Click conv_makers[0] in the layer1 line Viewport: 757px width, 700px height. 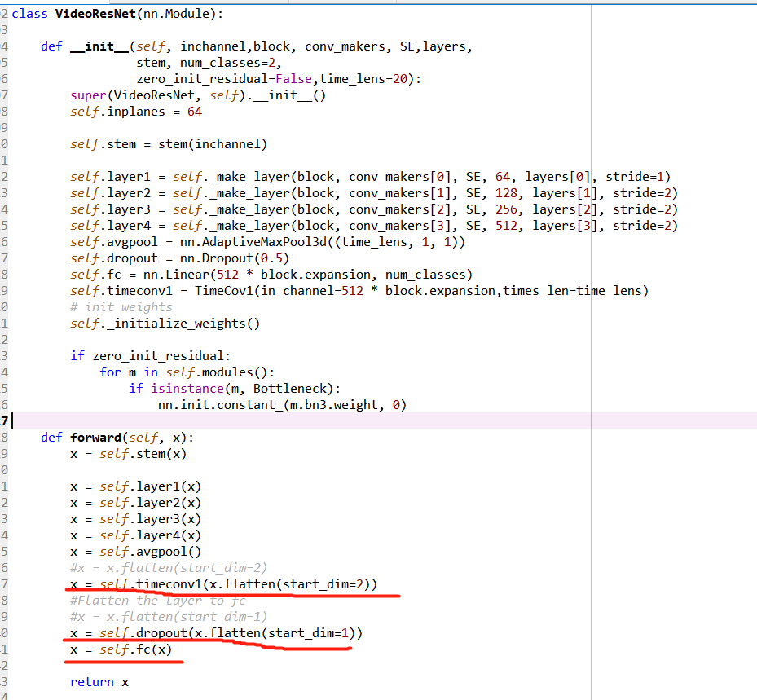click(x=389, y=177)
